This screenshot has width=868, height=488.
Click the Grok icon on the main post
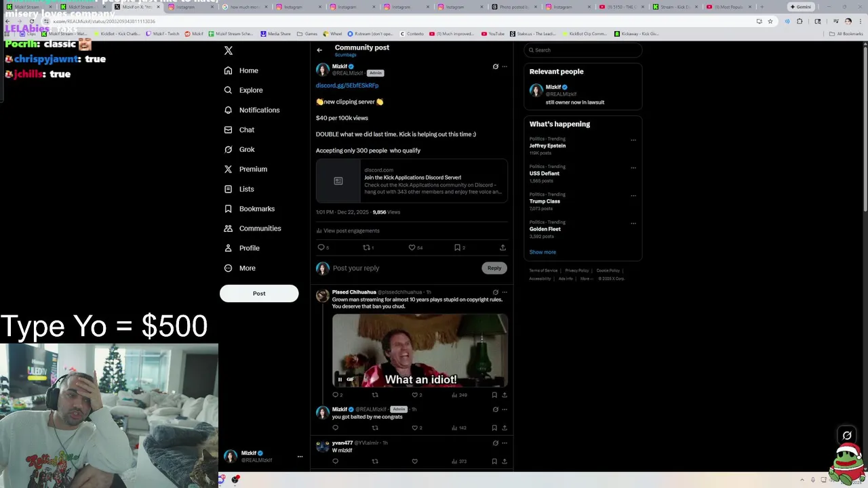coord(495,66)
